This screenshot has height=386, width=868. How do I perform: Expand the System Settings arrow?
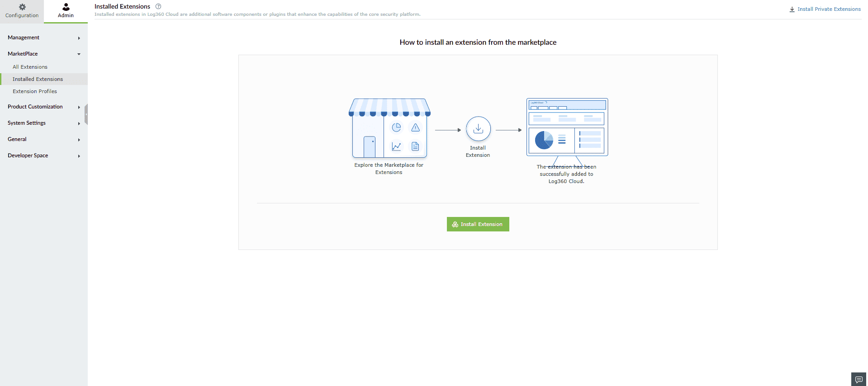pyautogui.click(x=79, y=123)
